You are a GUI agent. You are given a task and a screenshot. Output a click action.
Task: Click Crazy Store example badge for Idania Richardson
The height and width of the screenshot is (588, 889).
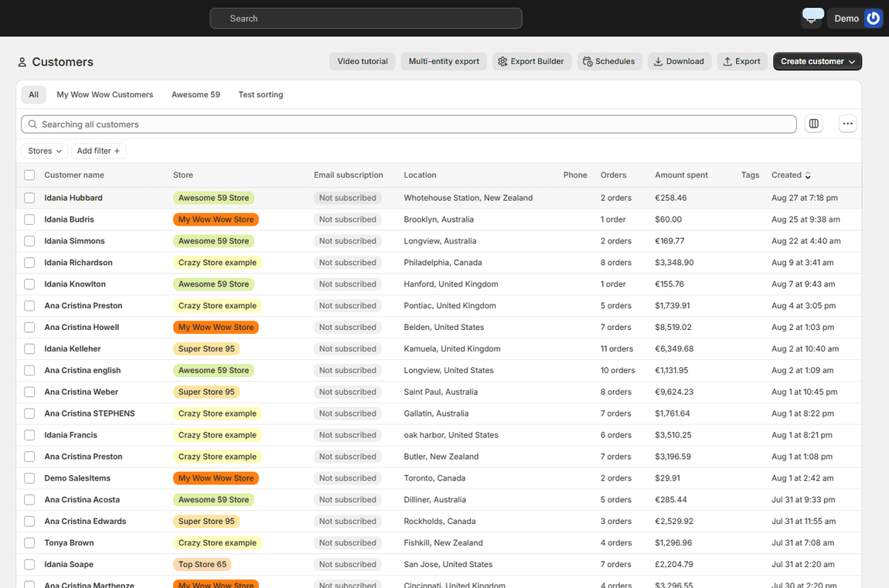click(x=217, y=262)
